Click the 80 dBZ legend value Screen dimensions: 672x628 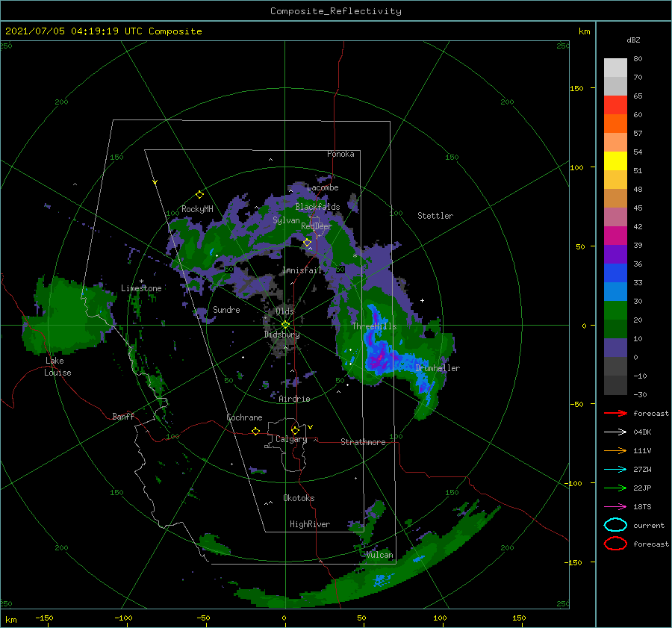[x=638, y=59]
